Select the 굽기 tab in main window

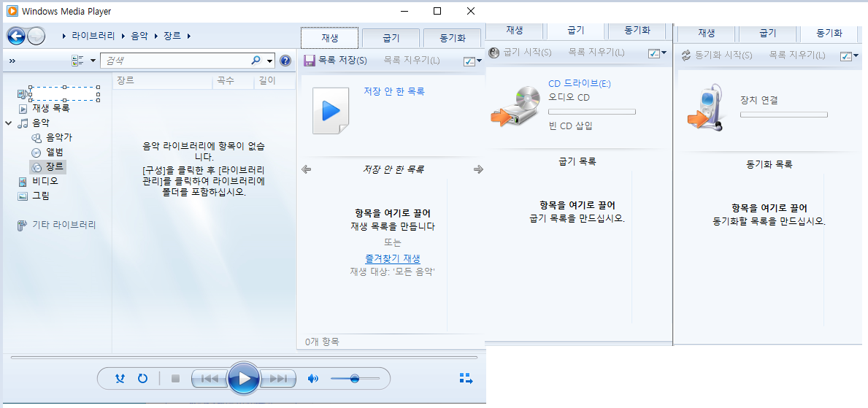coord(391,38)
